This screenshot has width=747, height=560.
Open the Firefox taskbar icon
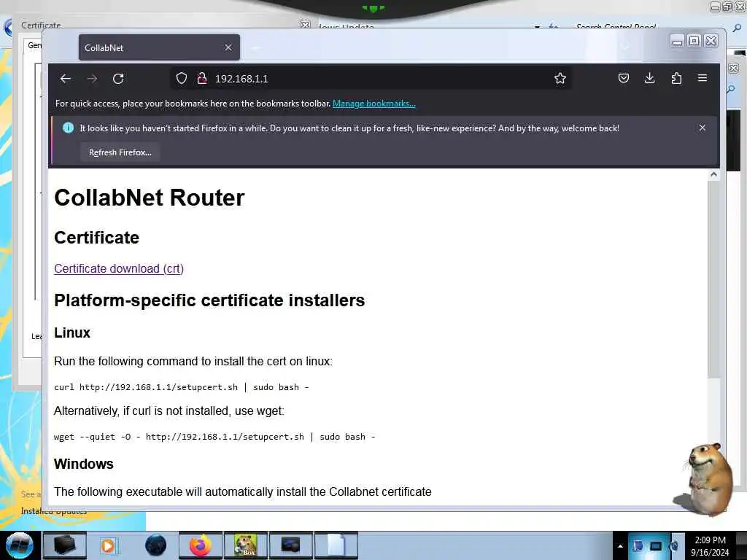(x=201, y=545)
